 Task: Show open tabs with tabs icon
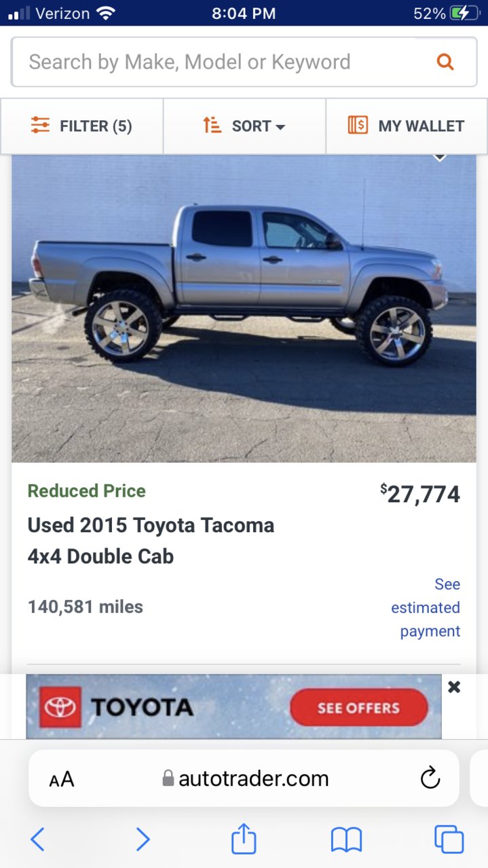449,839
